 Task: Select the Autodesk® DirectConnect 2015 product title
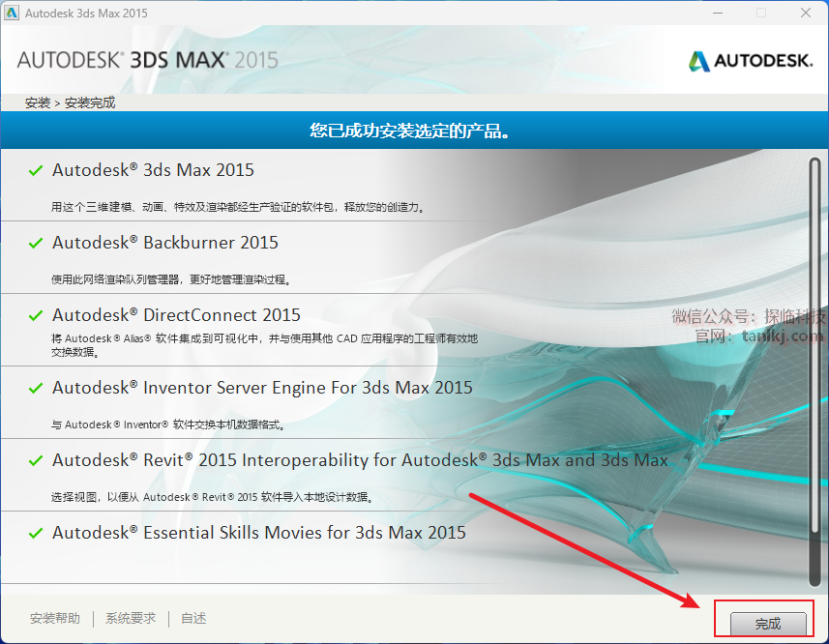click(x=176, y=315)
